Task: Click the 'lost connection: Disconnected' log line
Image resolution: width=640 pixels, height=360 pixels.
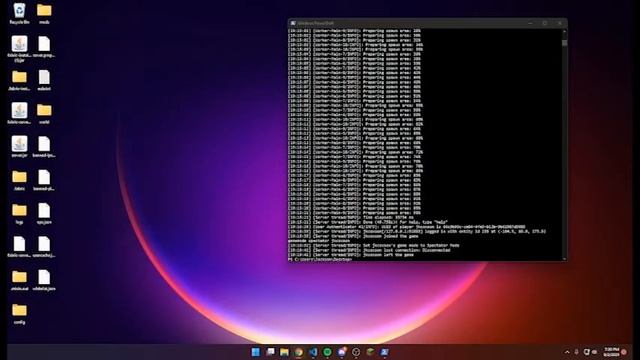Action: (369, 250)
